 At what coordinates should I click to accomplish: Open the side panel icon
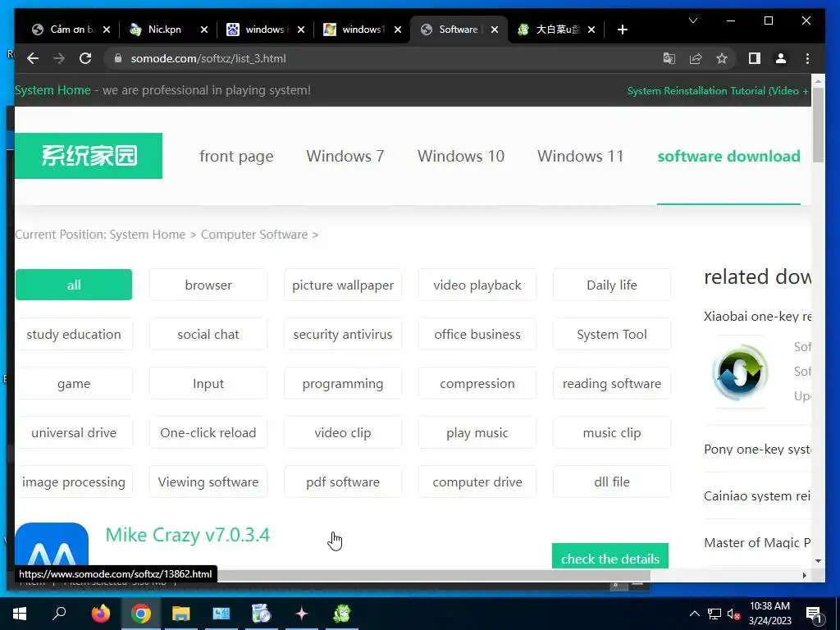pyautogui.click(x=755, y=58)
